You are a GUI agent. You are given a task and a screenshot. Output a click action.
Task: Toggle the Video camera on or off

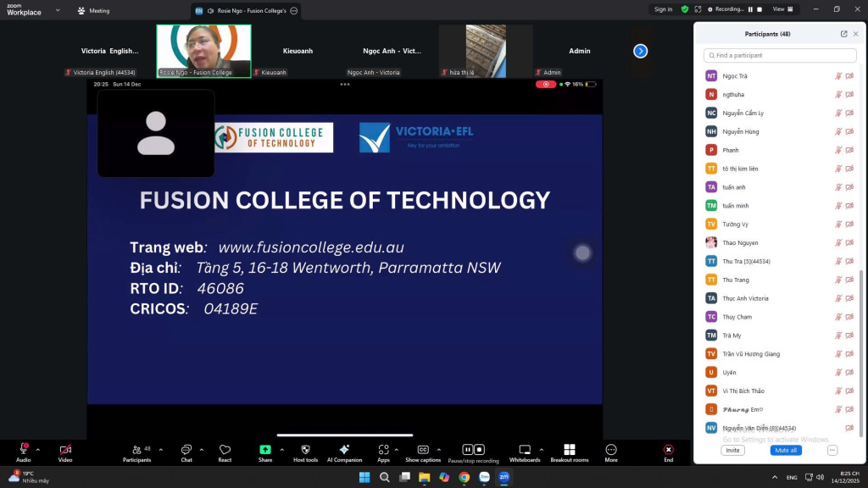pyautogui.click(x=65, y=450)
